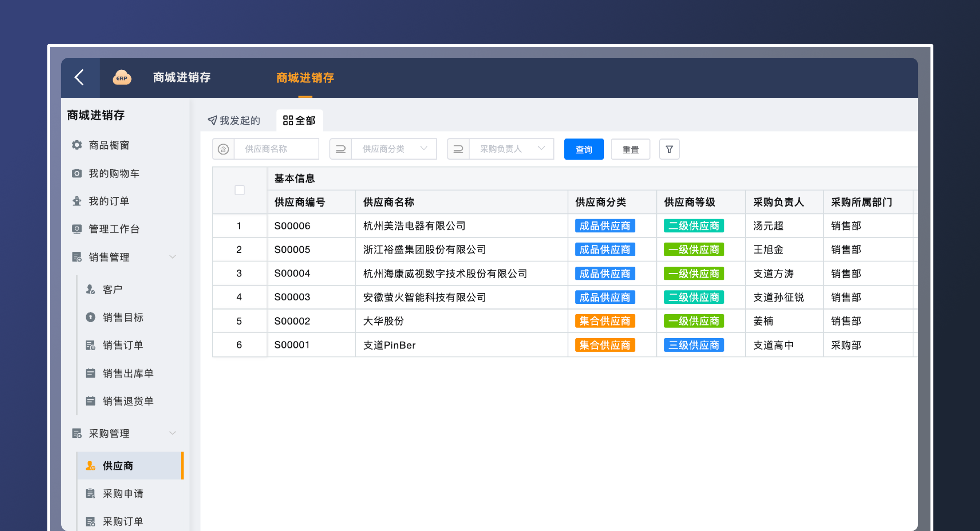Screen dimensions: 980x531
Task: Click the 销售目标 icon in sidebar
Action: click(90, 317)
